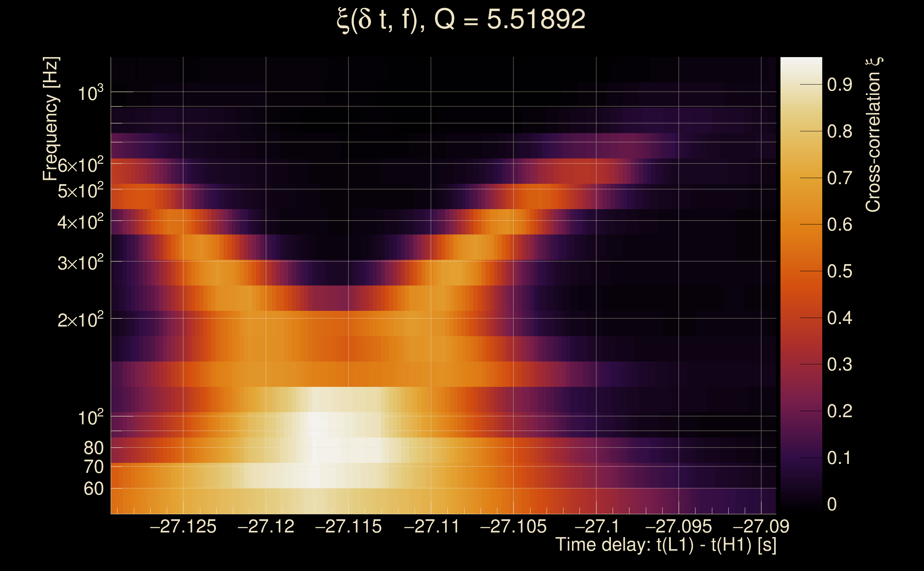
Task: Click the 2×10² frequency tick label
Action: click(80, 320)
